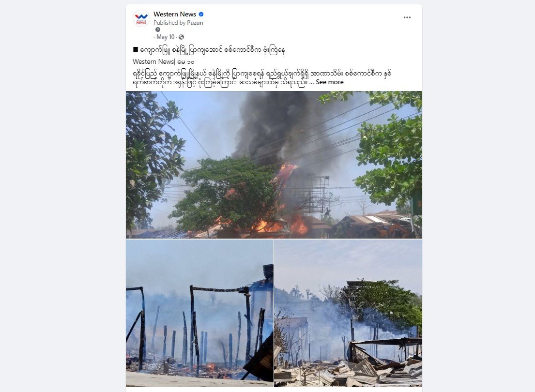The width and height of the screenshot is (535, 392).
Task: Open the May 10 post timestamp
Action: tap(165, 37)
